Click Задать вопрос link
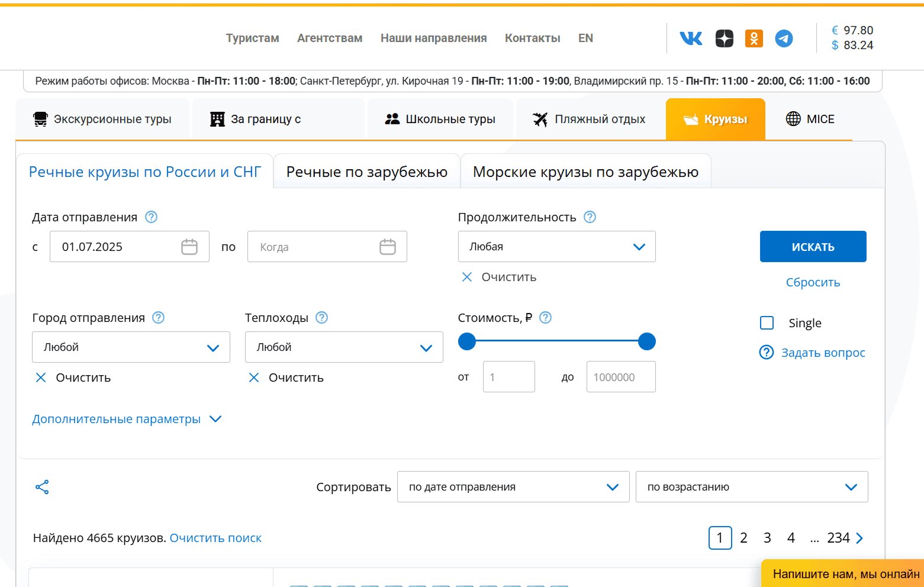Viewport: 924px width, 587px height. 823,353
